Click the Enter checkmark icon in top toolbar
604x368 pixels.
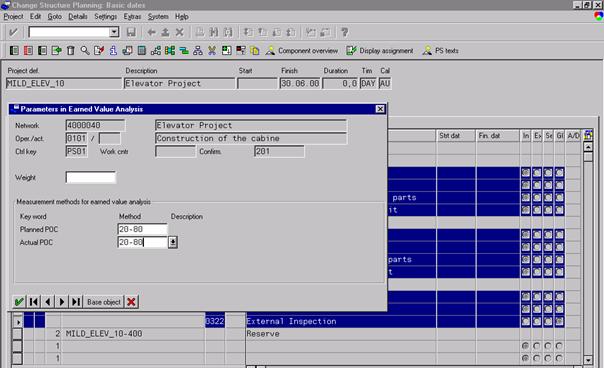click(13, 32)
